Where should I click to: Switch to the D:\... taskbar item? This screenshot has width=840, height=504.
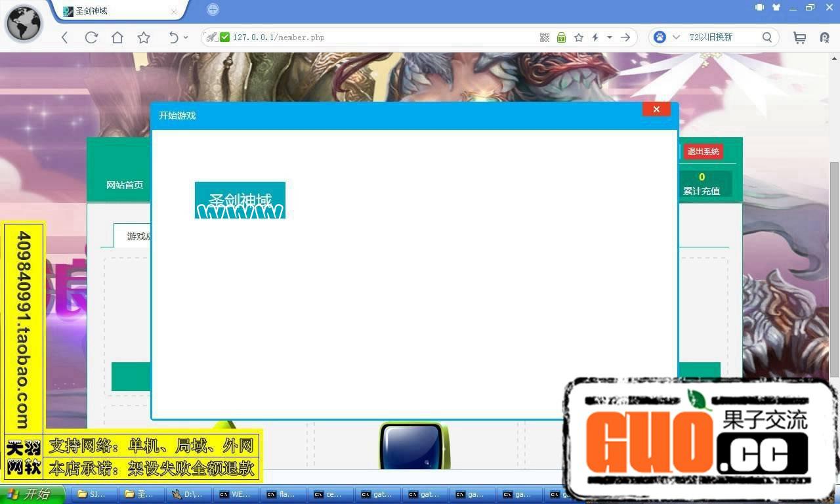[189, 495]
